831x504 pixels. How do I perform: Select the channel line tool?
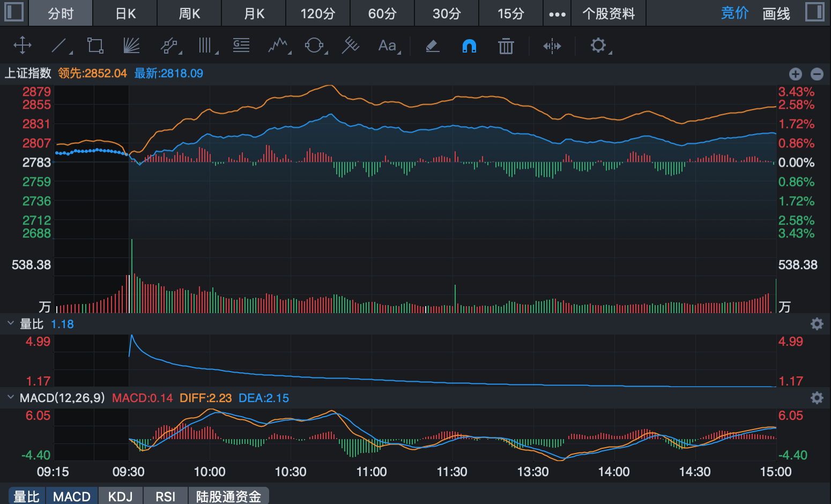coord(169,45)
